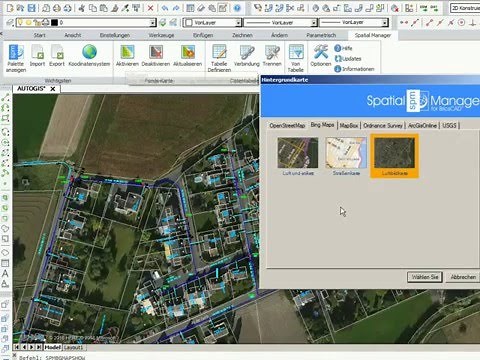Screen dimensions: 480x360
Task: Switch to the Start ribbon tab
Action: [x=39, y=35]
